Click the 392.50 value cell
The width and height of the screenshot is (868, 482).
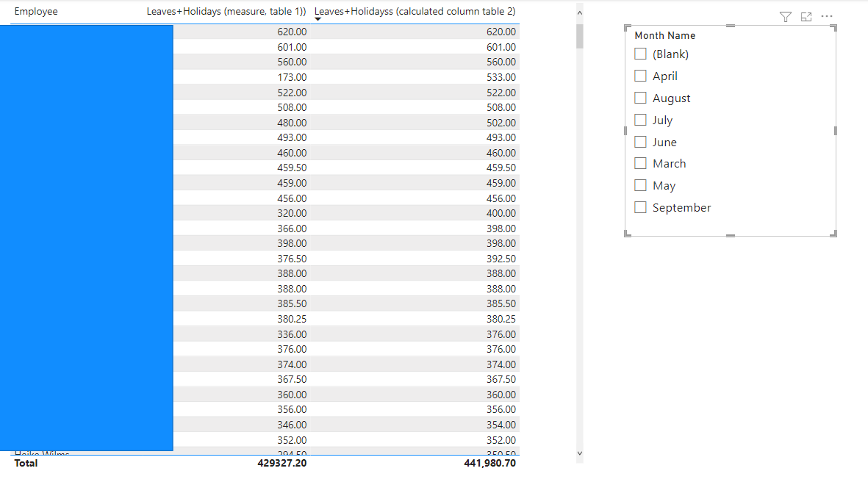501,259
